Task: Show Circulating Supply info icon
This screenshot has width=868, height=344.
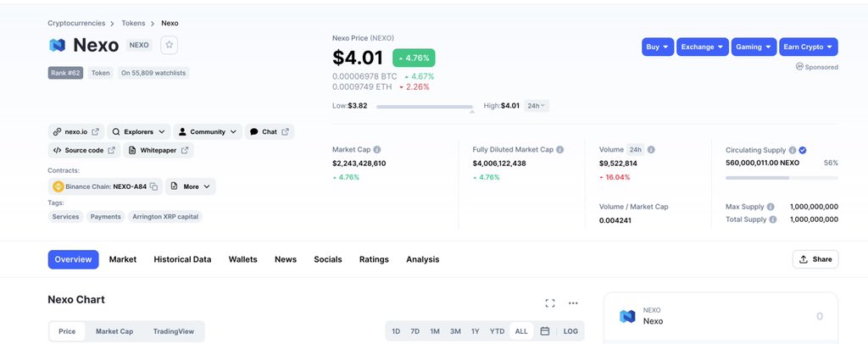Action: point(793,150)
